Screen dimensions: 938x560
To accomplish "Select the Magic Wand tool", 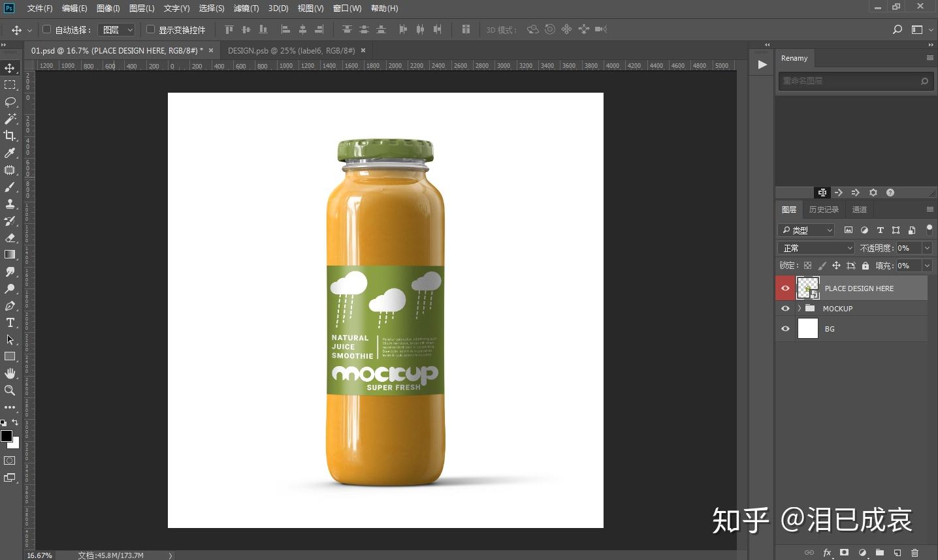I will [x=10, y=119].
